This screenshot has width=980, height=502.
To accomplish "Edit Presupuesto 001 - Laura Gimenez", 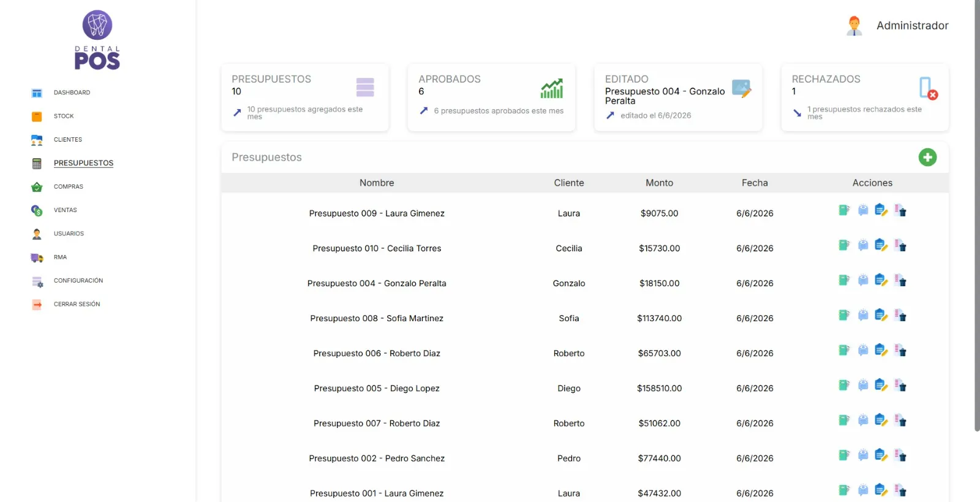I will pyautogui.click(x=881, y=490).
